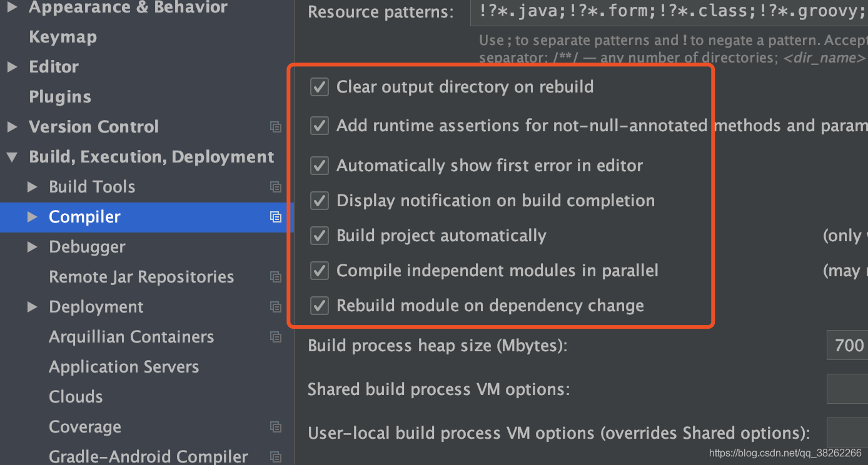This screenshot has height=465, width=868.
Task: Click project-level icon beside Build Tools
Action: click(276, 187)
